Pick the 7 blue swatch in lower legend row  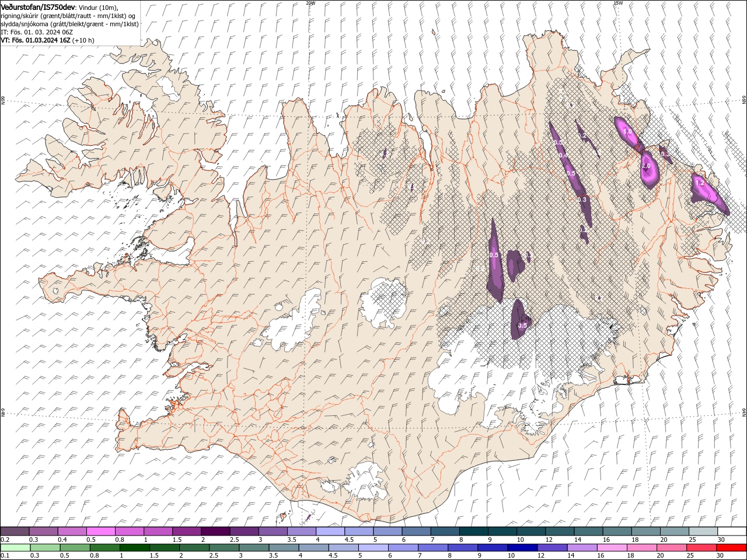click(x=433, y=548)
